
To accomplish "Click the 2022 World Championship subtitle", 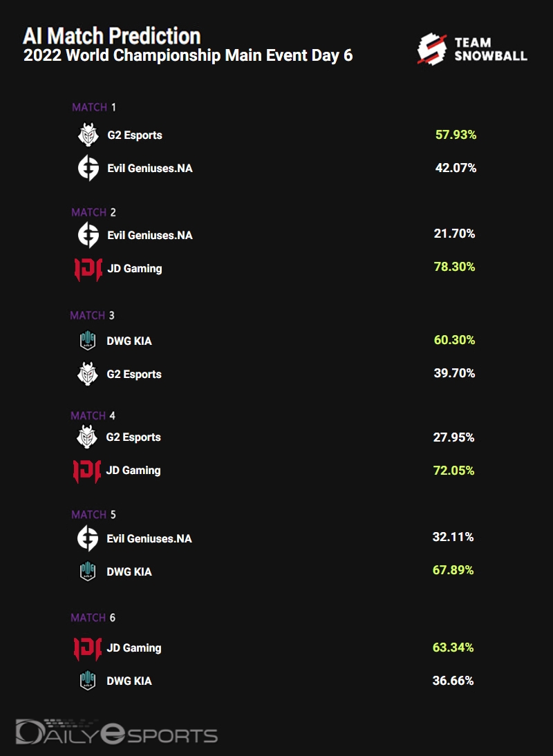I will click(x=188, y=56).
